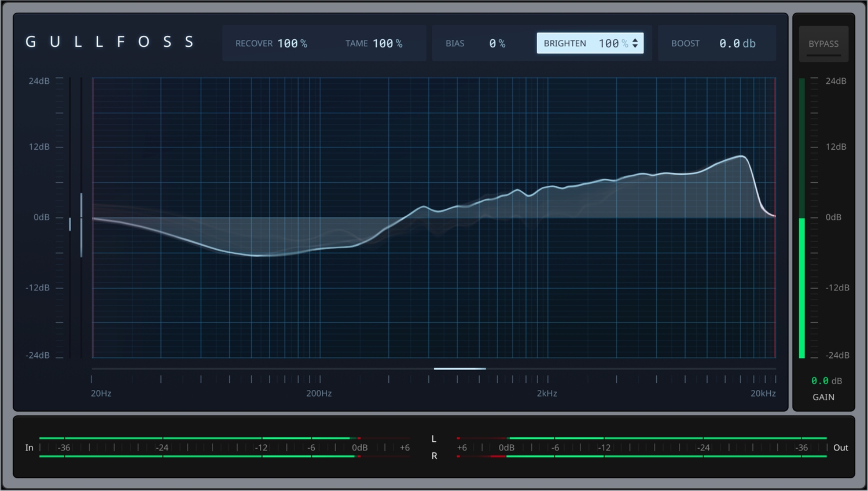Click the BIAS 0% value

pos(496,43)
